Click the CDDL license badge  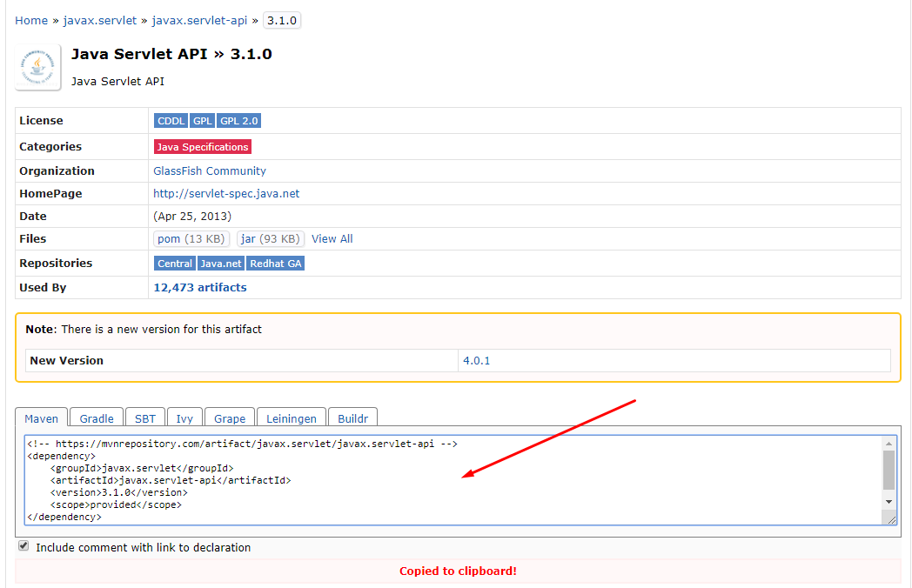coord(171,120)
